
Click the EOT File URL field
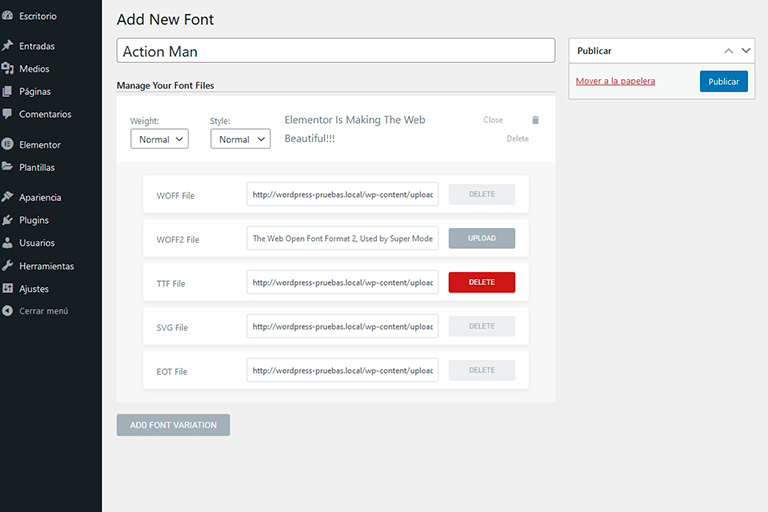pyautogui.click(x=342, y=370)
